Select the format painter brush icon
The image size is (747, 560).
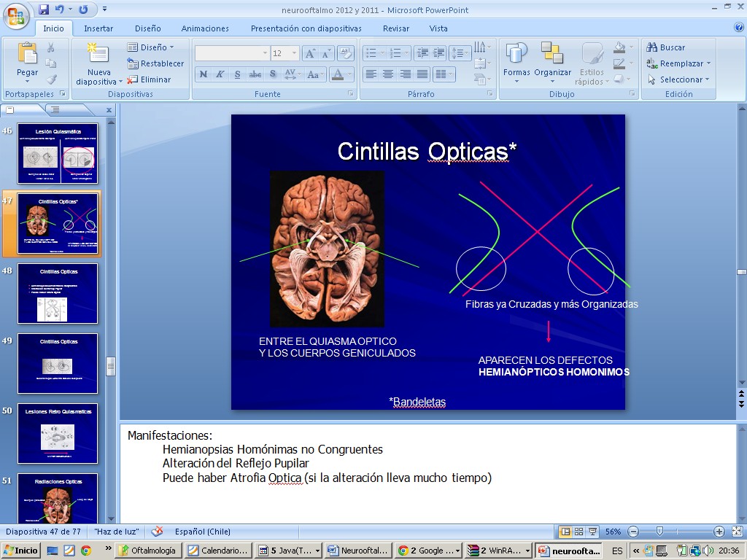(x=51, y=79)
